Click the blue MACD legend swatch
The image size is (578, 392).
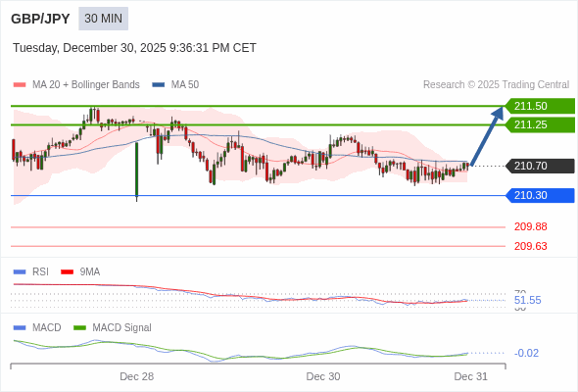click(20, 328)
